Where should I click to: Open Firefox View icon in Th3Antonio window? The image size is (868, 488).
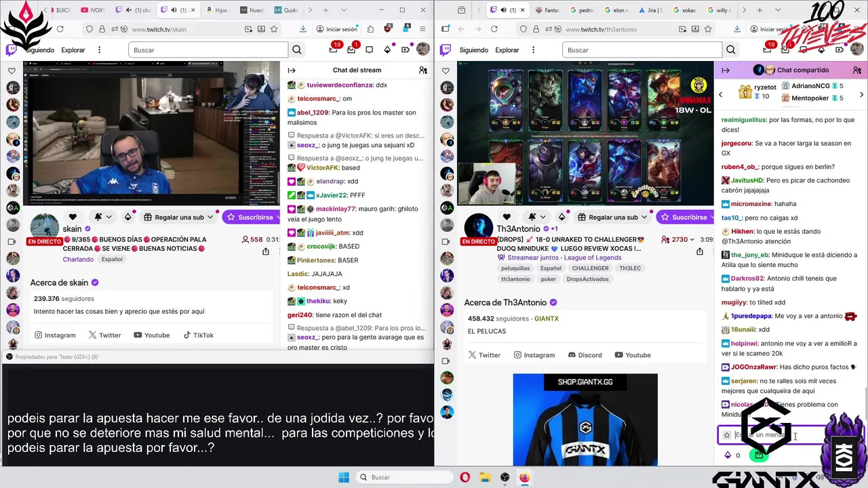462,10
